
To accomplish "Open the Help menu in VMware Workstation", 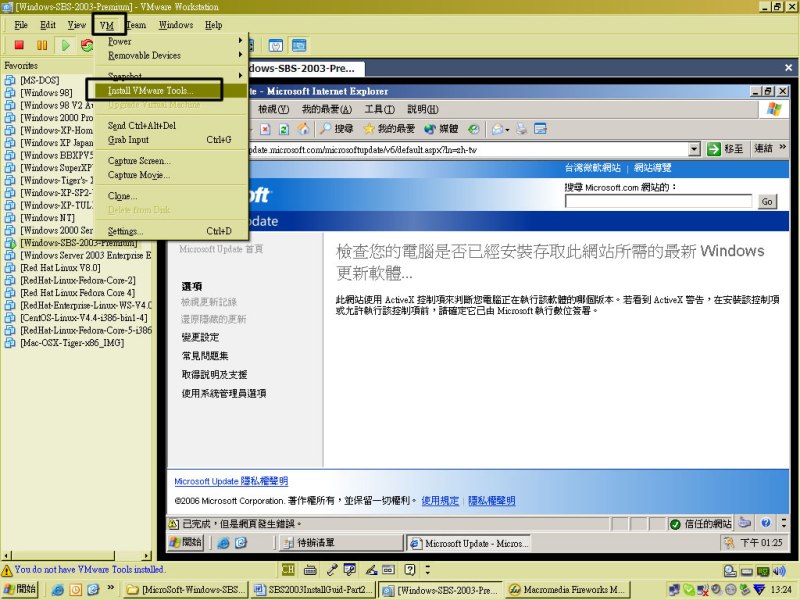I will pyautogui.click(x=214, y=25).
